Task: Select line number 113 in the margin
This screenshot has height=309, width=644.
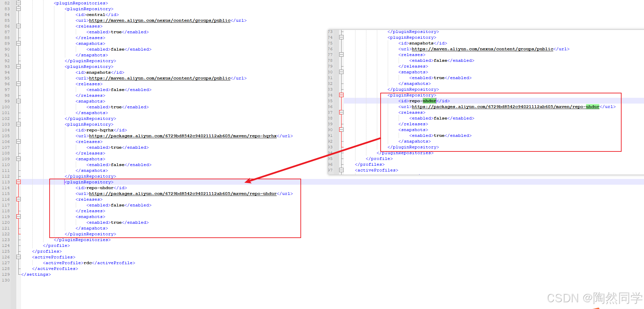Action: 6,182
